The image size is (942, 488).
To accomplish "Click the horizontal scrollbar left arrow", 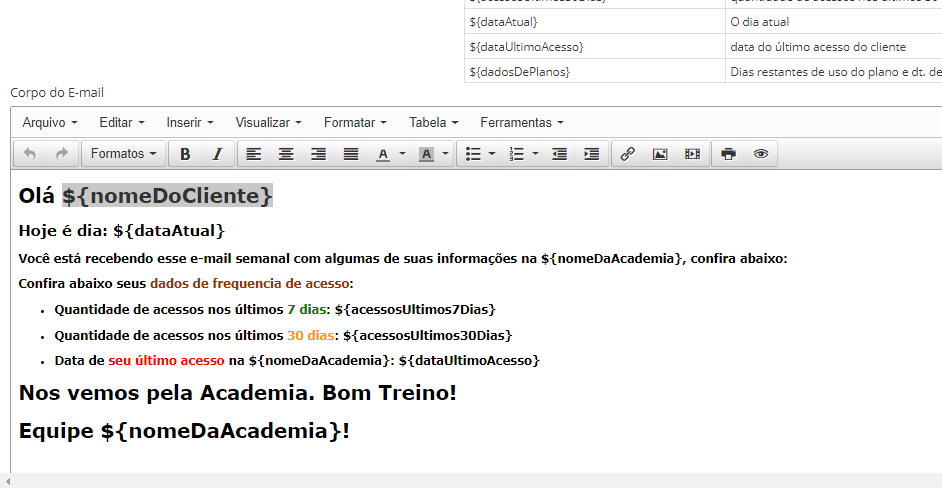I will pyautogui.click(x=7, y=481).
